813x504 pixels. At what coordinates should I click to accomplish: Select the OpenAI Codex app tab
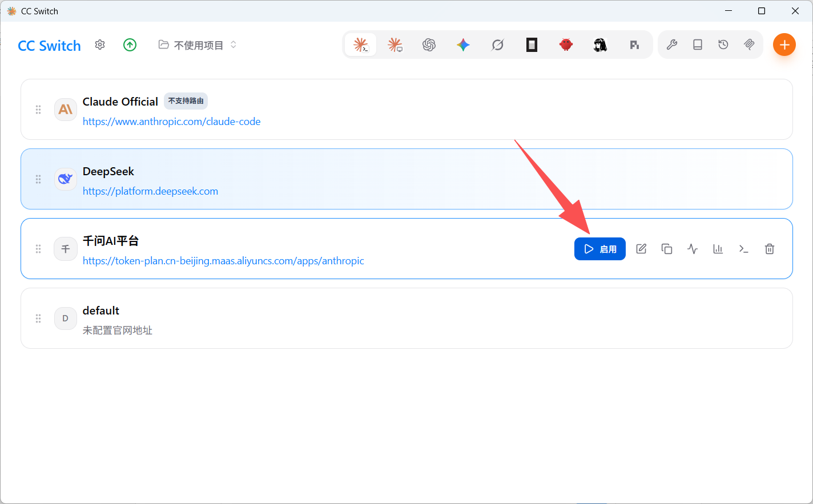click(429, 45)
